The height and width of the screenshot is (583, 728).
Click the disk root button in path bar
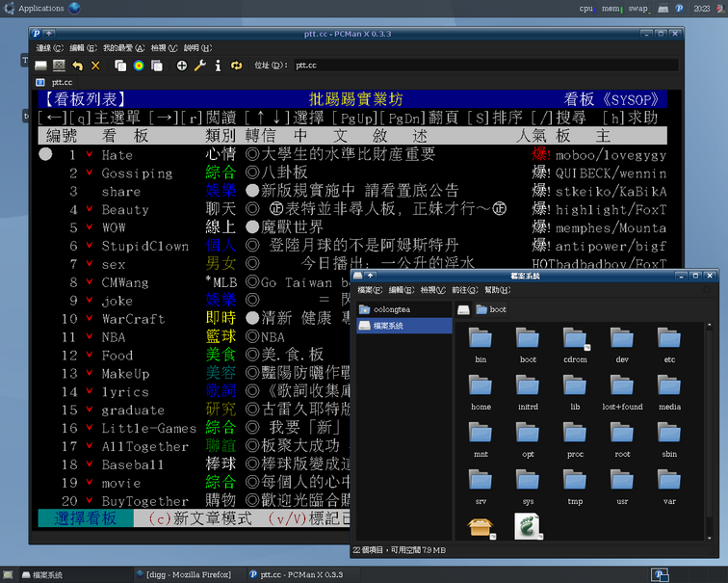(x=463, y=310)
